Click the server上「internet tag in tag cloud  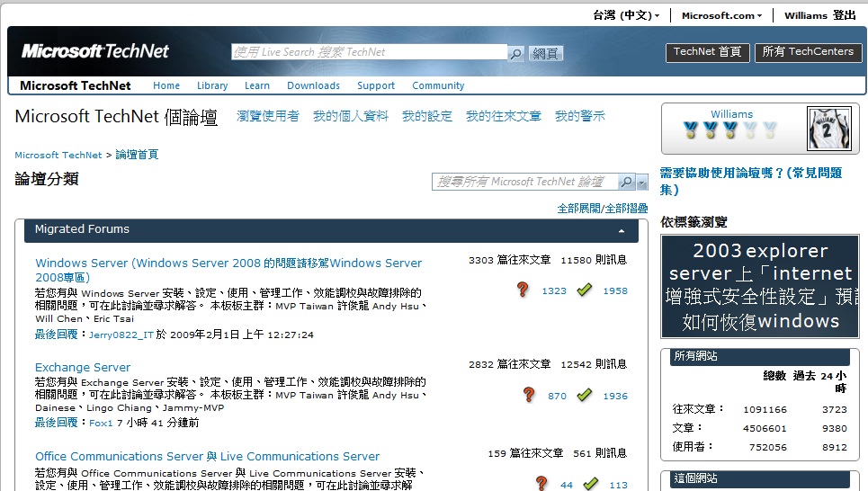point(761,273)
